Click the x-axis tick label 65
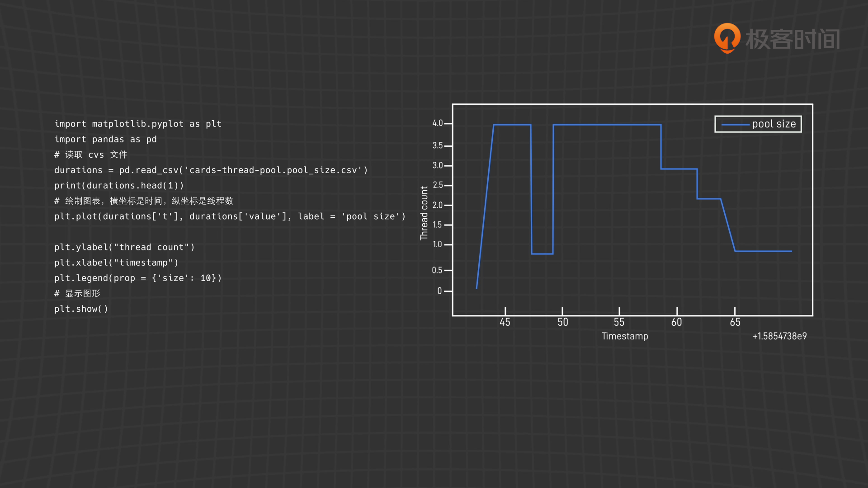Viewport: 868px width, 488px height. (735, 322)
